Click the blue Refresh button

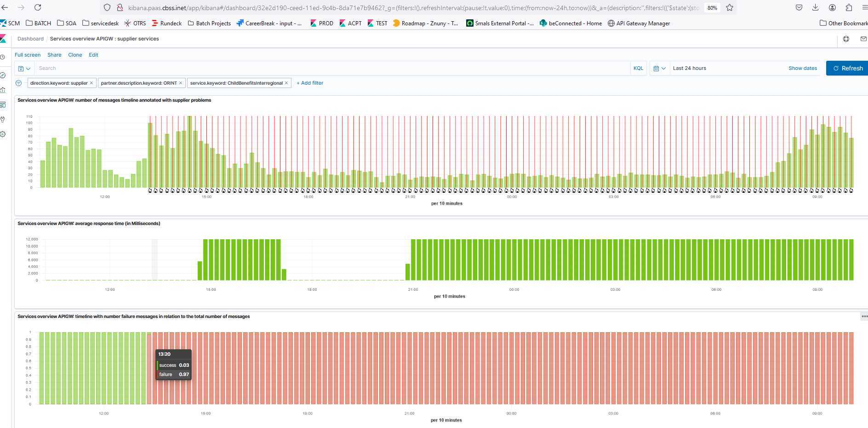coord(847,68)
